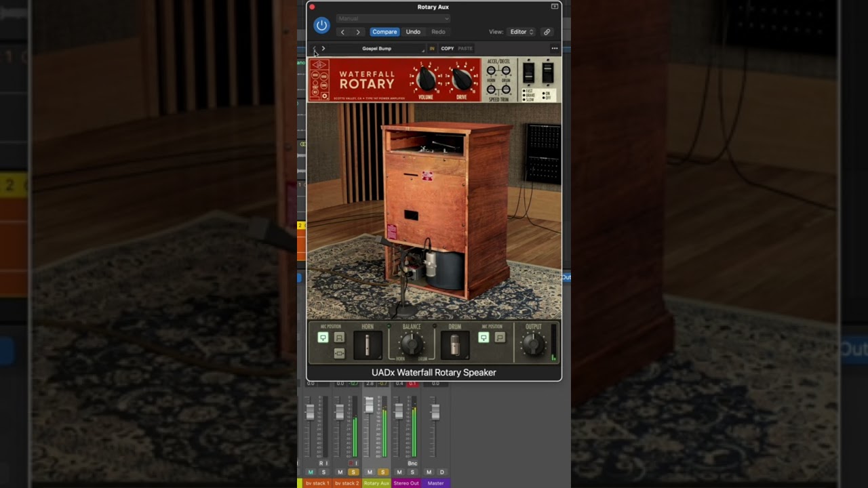Click PASTE in the preset bar

click(465, 49)
